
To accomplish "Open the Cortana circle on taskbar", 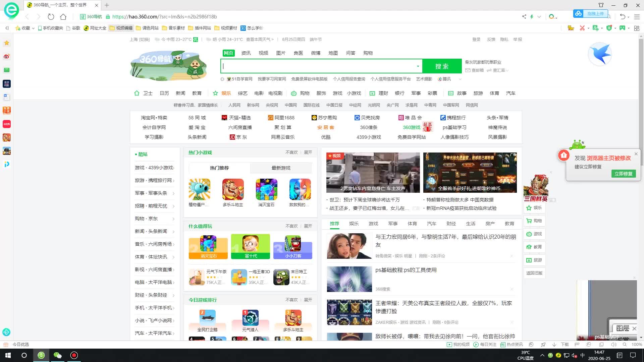I will point(24,355).
